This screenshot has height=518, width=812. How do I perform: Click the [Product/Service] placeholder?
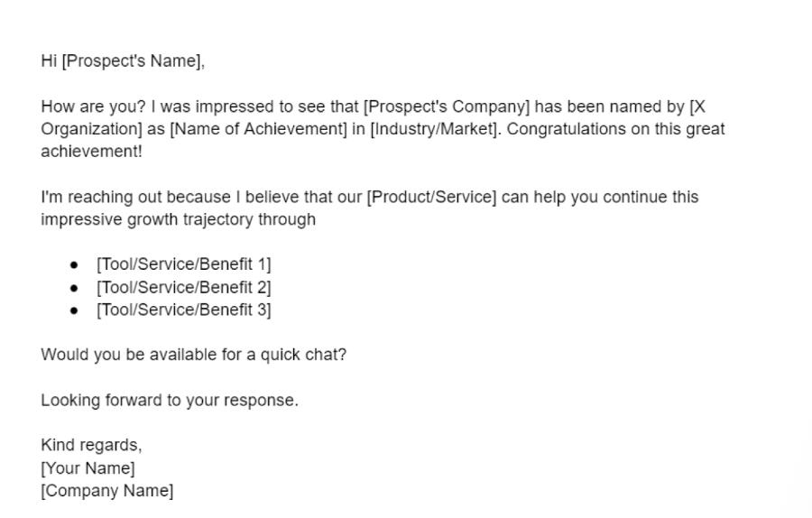pyautogui.click(x=431, y=197)
